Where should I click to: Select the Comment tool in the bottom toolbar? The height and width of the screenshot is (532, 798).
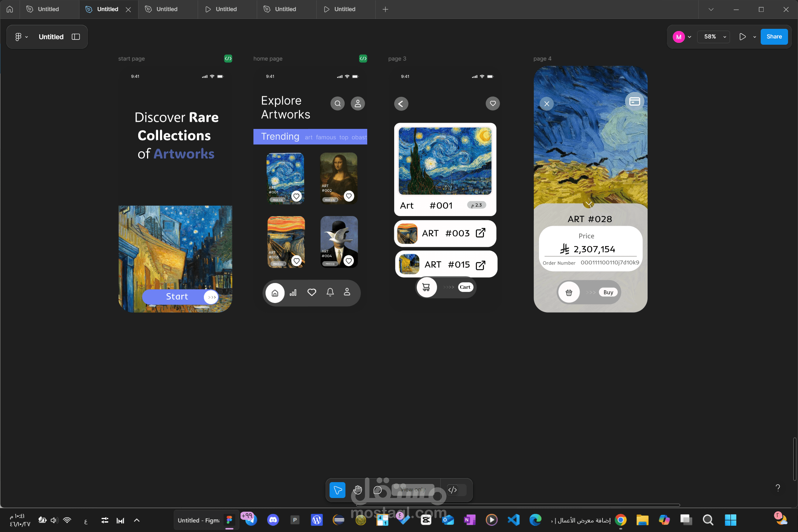(x=377, y=490)
